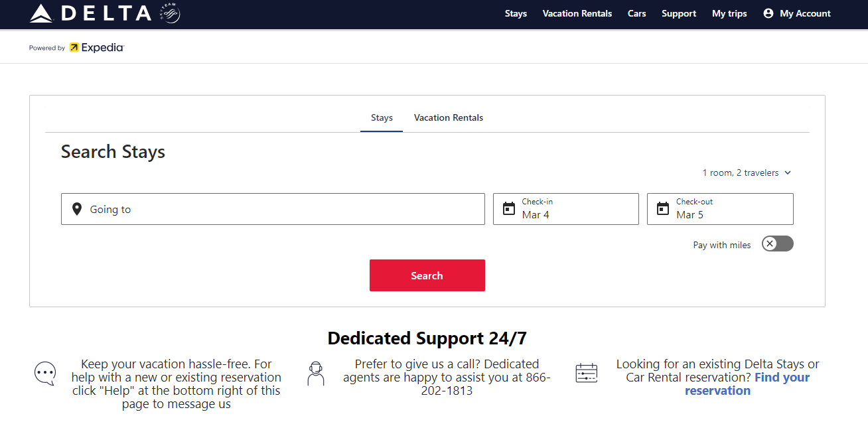
Task: Switch to the Vacation Rentals search tab
Action: coord(449,117)
